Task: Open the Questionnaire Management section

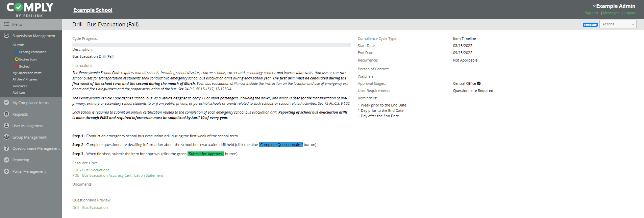Action: click(x=36, y=148)
